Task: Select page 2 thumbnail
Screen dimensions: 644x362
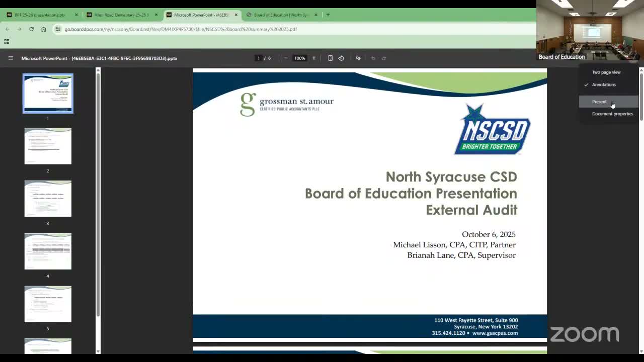Action: (x=48, y=146)
